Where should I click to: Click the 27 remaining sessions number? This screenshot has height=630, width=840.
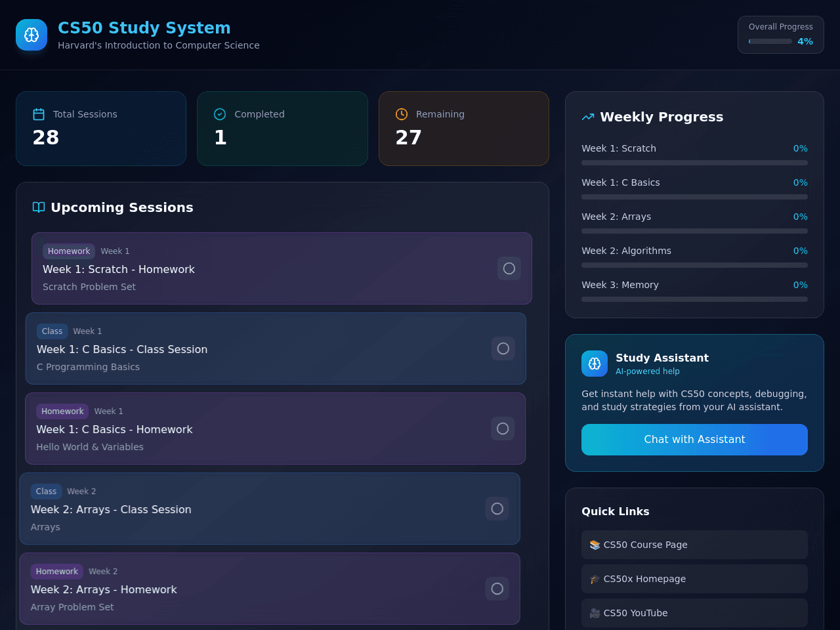click(409, 137)
